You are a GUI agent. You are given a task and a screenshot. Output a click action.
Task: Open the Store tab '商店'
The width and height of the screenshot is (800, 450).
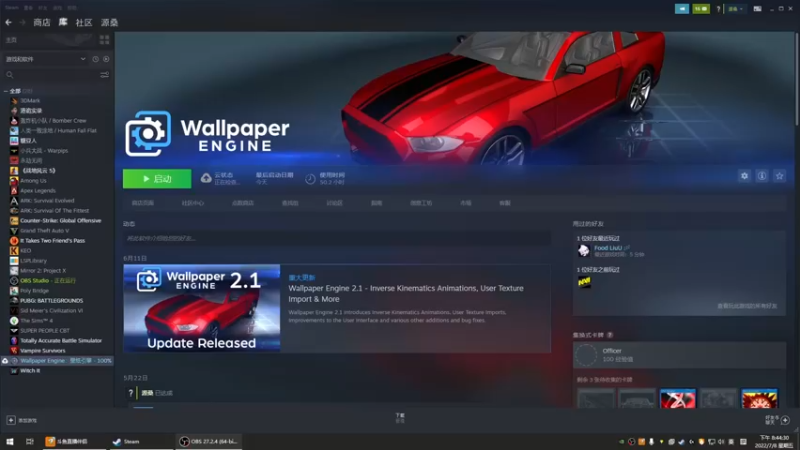coord(42,22)
